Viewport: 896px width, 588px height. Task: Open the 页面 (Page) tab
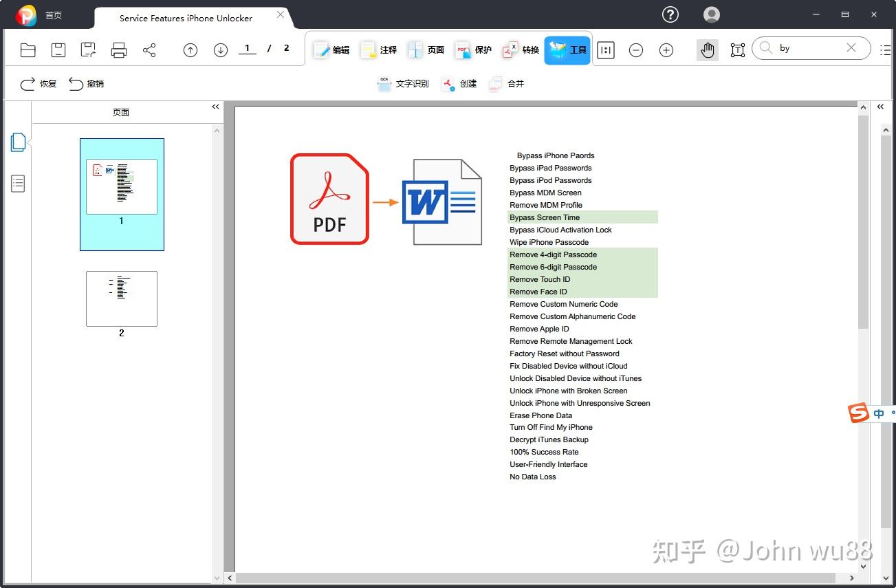tap(426, 50)
